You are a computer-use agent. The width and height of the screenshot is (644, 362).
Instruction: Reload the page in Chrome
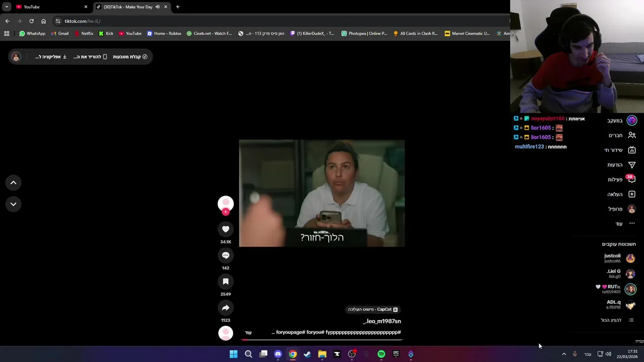tap(31, 21)
